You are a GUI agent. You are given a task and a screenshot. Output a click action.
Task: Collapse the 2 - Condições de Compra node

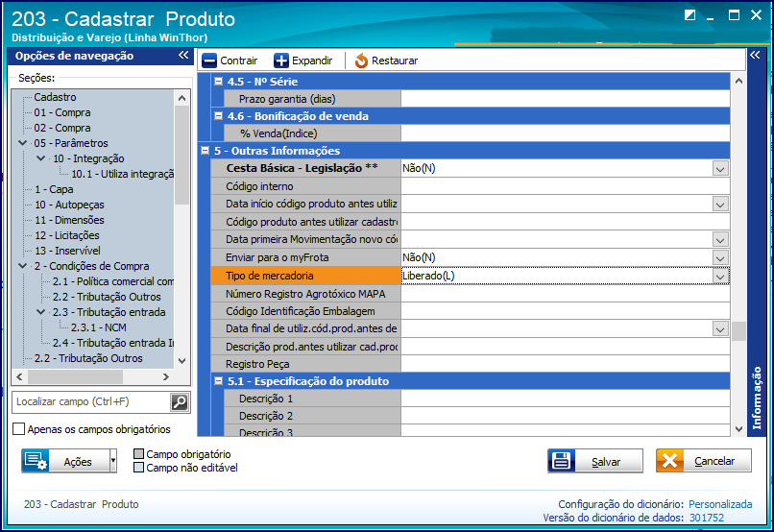click(x=23, y=266)
